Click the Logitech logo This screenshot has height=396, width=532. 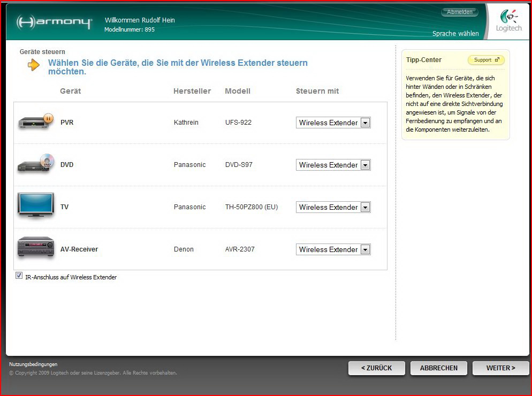pyautogui.click(x=508, y=21)
